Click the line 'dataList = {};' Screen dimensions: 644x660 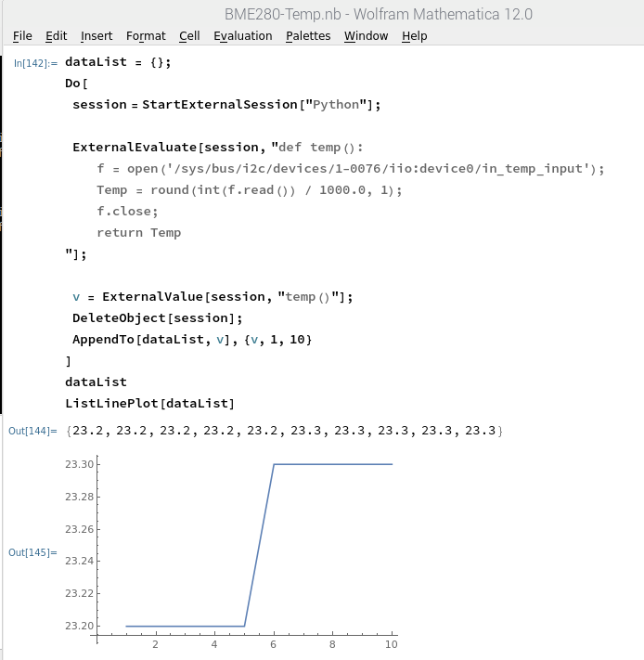point(118,62)
